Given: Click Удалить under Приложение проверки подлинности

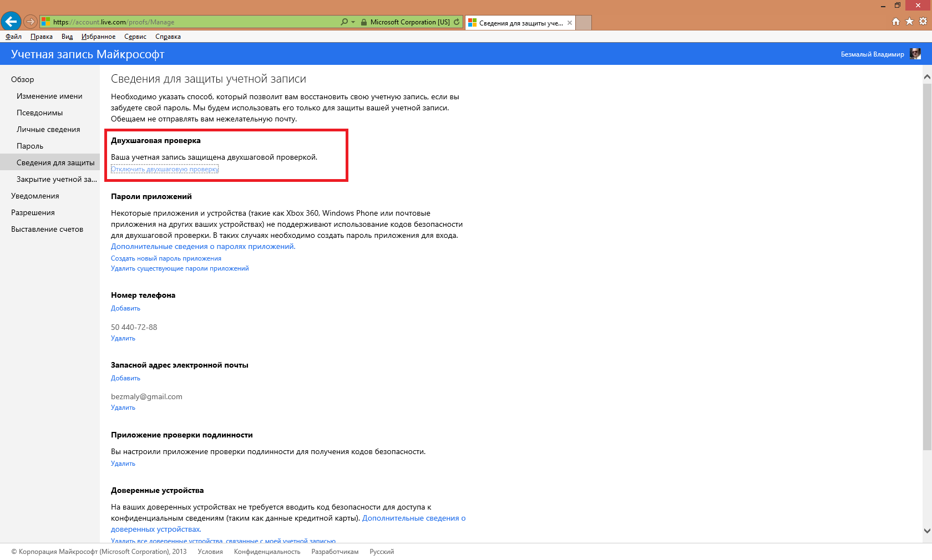Looking at the screenshot, I should click(123, 464).
